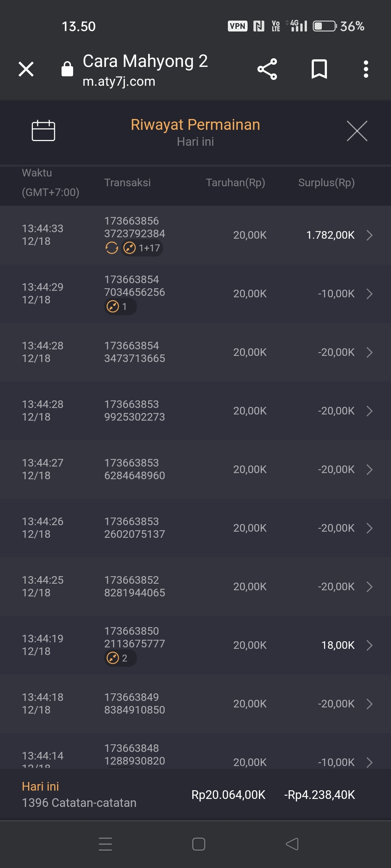The width and height of the screenshot is (391, 868).
Task: Close the browser tab with X
Action: click(26, 69)
